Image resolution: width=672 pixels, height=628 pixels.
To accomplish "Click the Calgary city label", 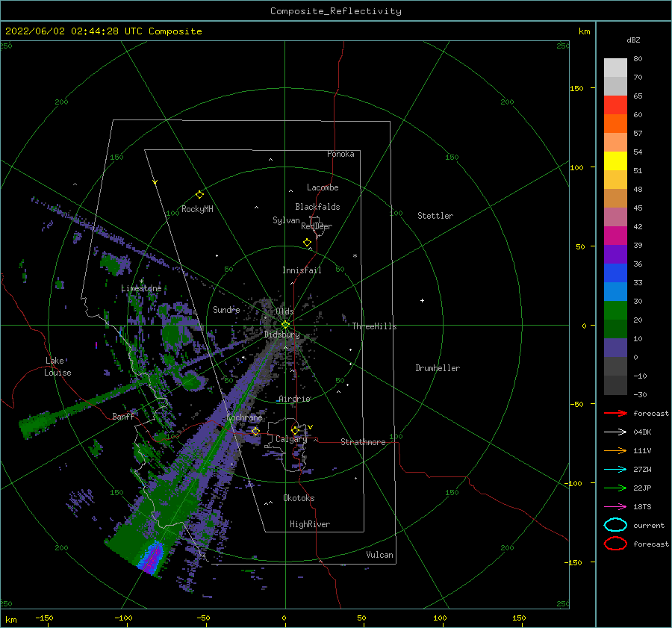I will pos(291,439).
